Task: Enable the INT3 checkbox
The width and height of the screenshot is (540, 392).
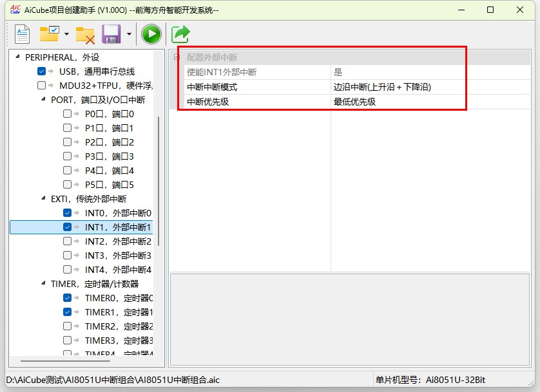Action: 67,255
